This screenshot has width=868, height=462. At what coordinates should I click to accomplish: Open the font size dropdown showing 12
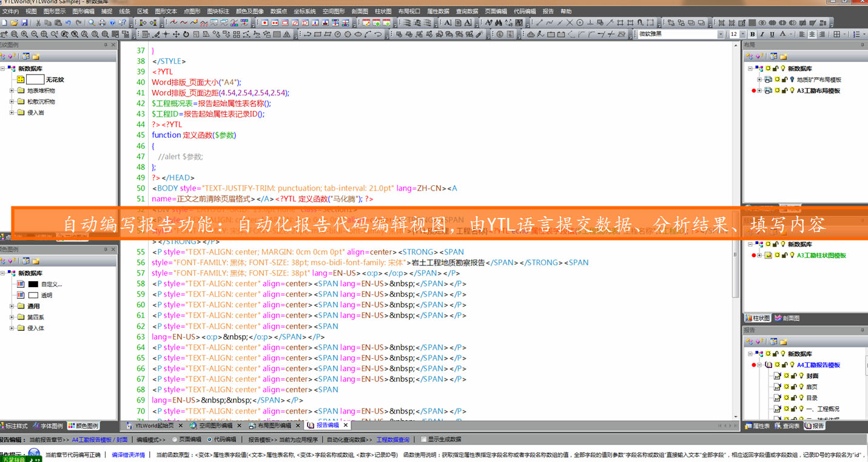(743, 34)
